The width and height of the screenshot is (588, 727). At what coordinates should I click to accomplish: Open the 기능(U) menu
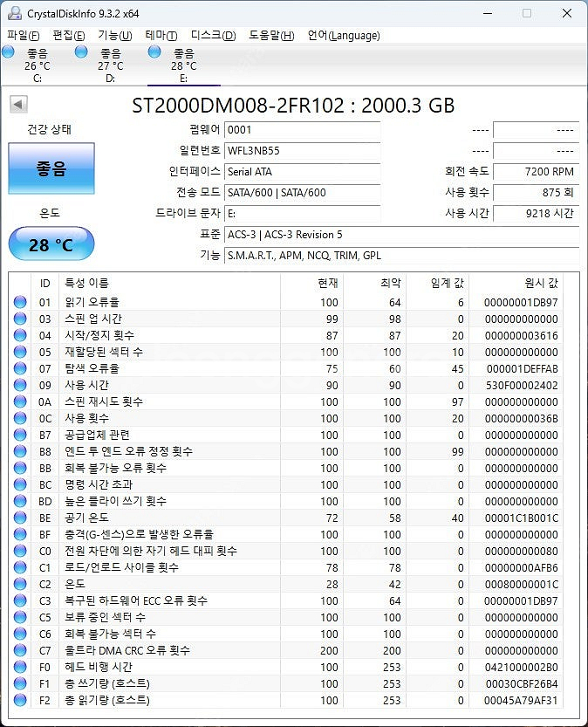click(x=115, y=35)
